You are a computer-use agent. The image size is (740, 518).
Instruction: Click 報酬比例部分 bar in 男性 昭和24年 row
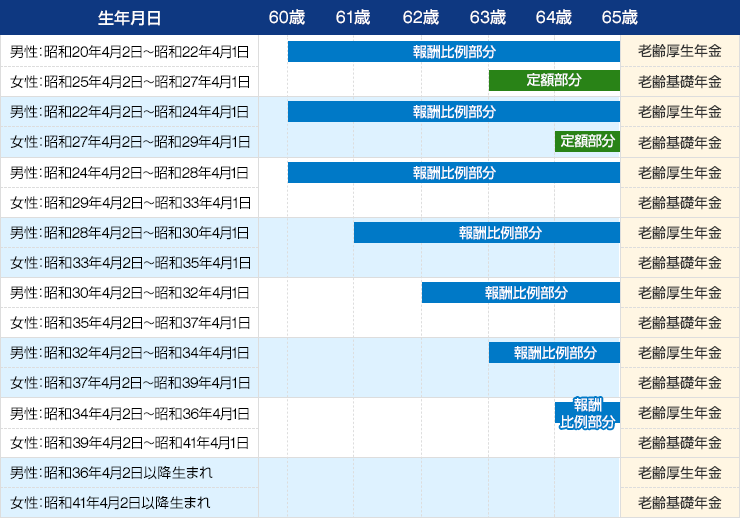454,172
